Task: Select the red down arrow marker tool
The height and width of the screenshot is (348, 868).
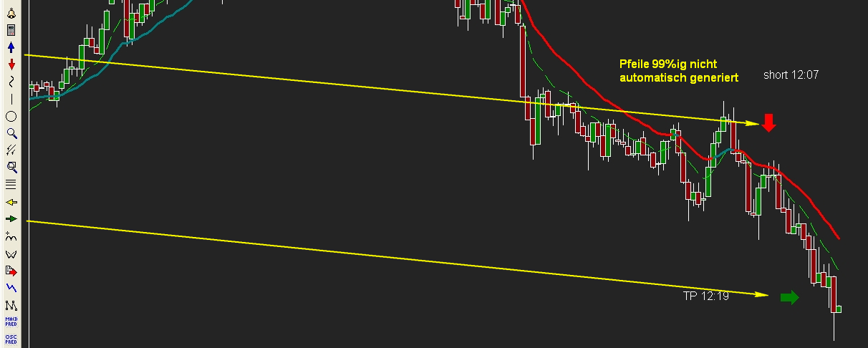Action: click(11, 64)
